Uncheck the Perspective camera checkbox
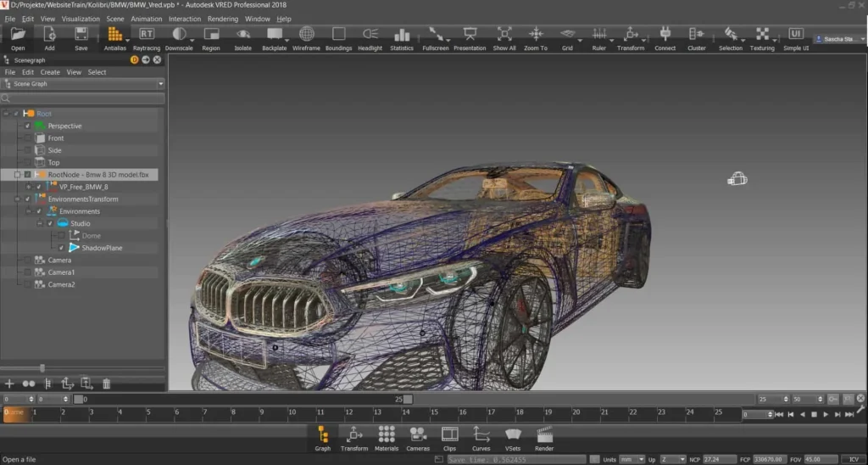This screenshot has width=868, height=465. pos(27,126)
